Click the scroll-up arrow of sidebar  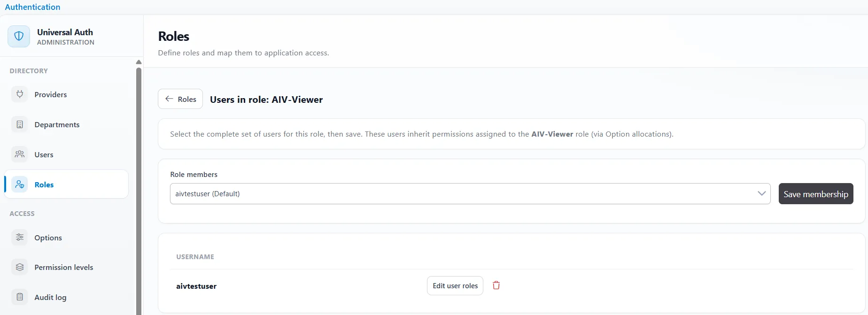[139, 62]
